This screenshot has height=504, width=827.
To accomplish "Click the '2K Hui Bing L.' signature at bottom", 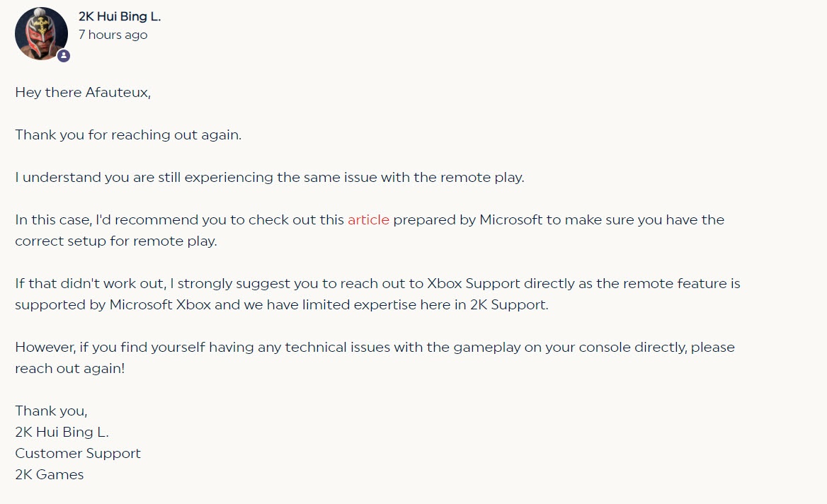I will tap(62, 433).
